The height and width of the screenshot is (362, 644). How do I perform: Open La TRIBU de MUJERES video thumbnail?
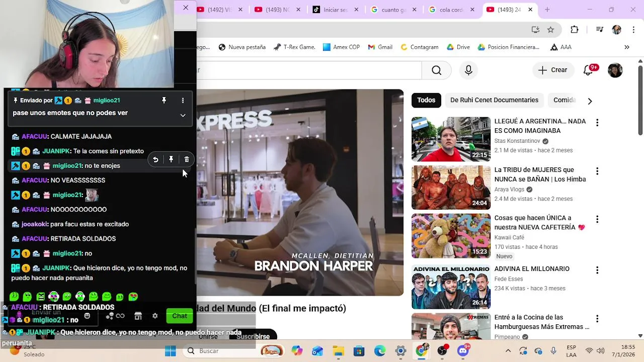(x=451, y=188)
